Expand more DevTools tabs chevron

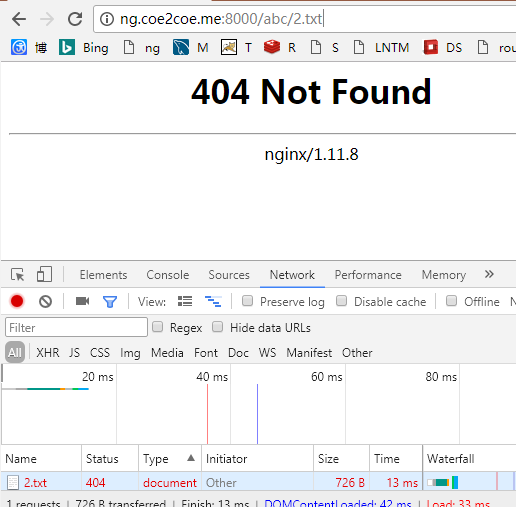point(489,274)
